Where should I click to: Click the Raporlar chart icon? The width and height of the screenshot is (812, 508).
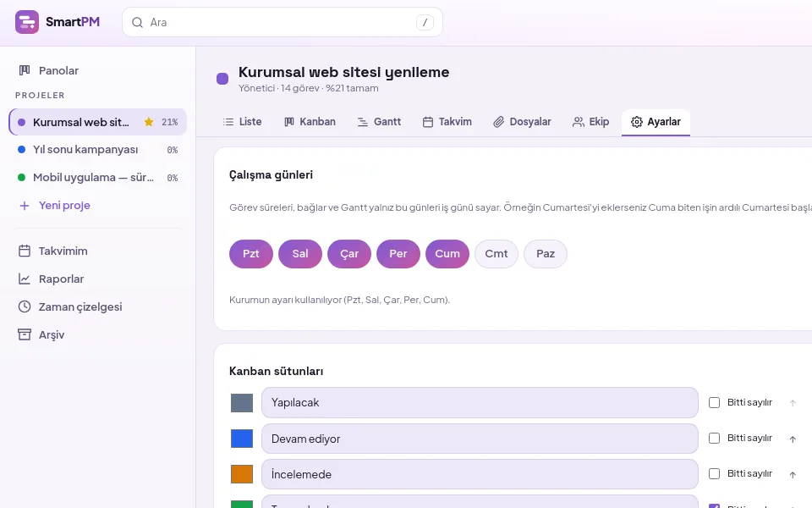point(25,279)
